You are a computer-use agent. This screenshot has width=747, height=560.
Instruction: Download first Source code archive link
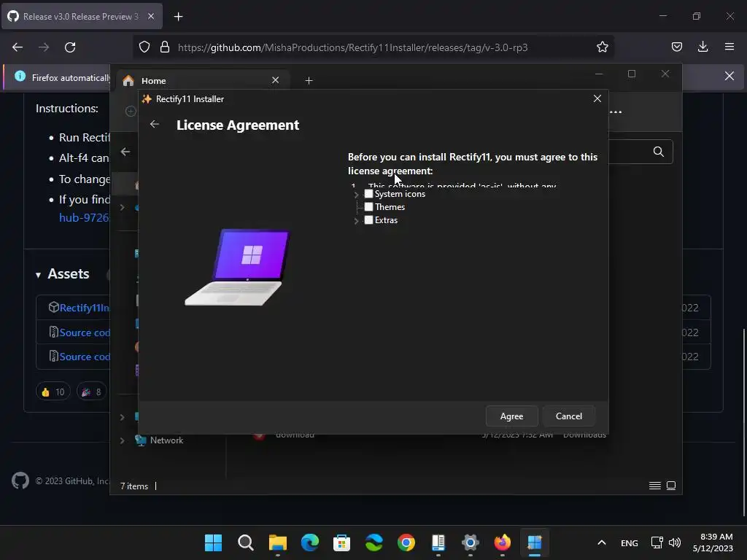click(x=85, y=332)
